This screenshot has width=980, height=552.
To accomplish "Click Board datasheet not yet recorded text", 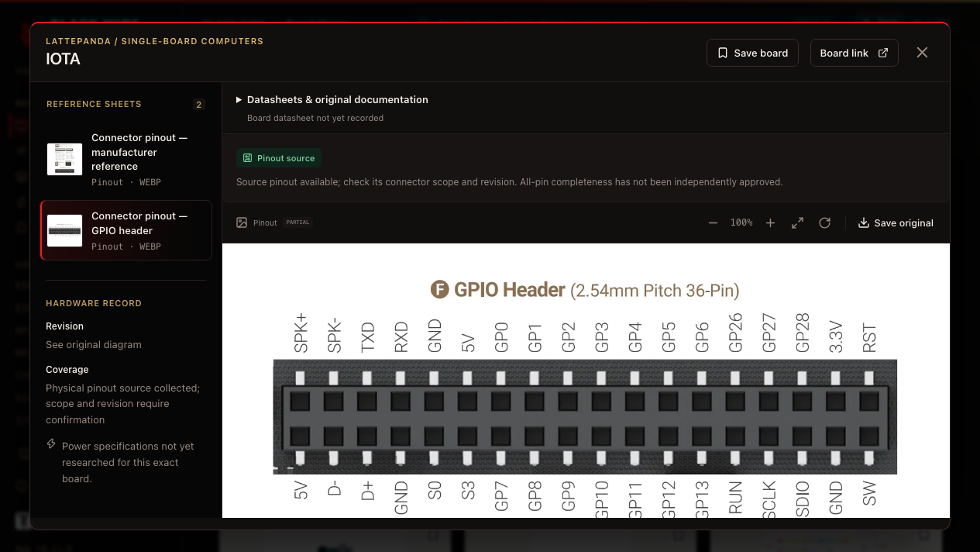I will pos(315,118).
